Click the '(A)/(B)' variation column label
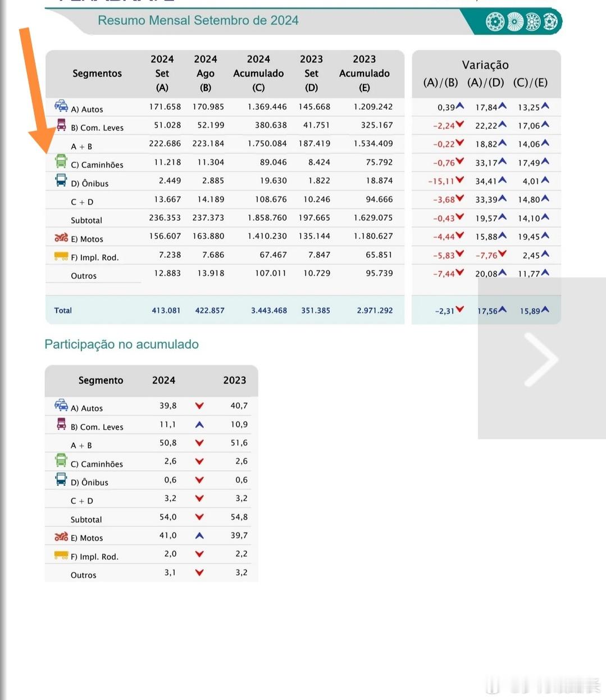Image resolution: width=606 pixels, height=700 pixels. 440,83
